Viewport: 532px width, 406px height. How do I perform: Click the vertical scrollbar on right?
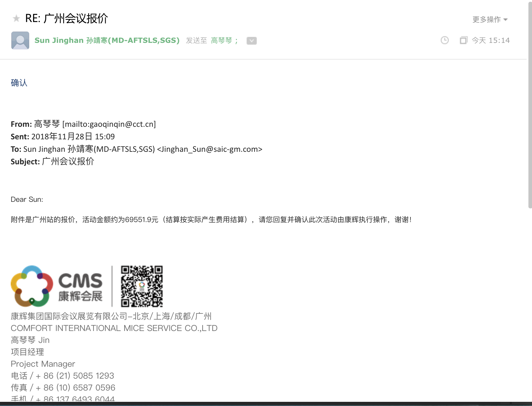click(x=530, y=104)
